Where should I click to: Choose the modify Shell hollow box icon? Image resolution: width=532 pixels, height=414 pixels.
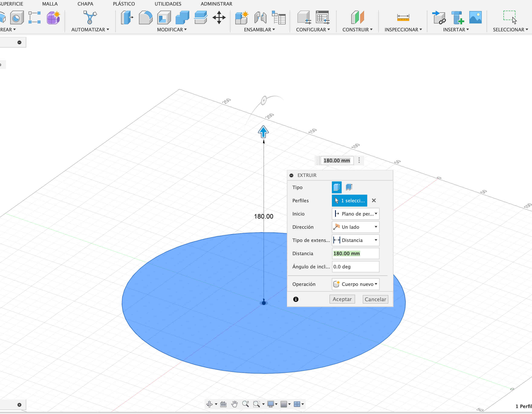pos(164,17)
